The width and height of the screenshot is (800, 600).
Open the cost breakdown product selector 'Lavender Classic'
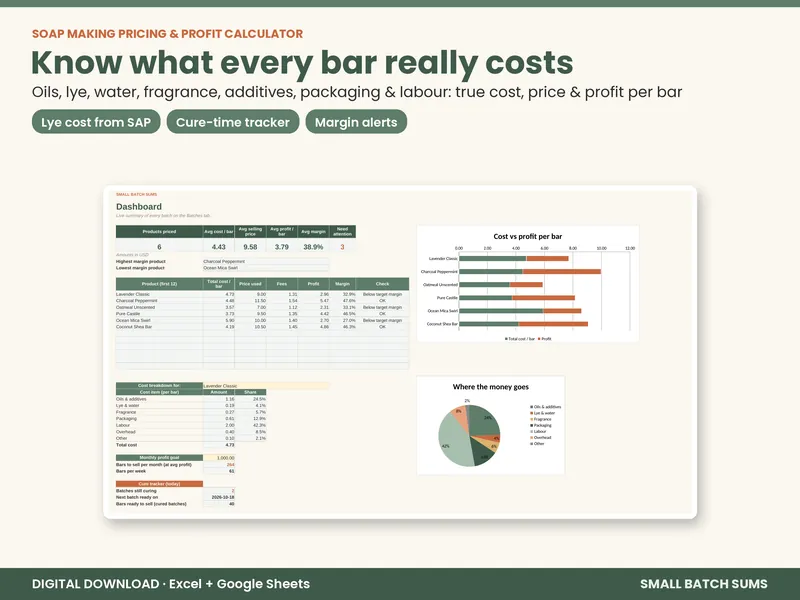point(266,386)
